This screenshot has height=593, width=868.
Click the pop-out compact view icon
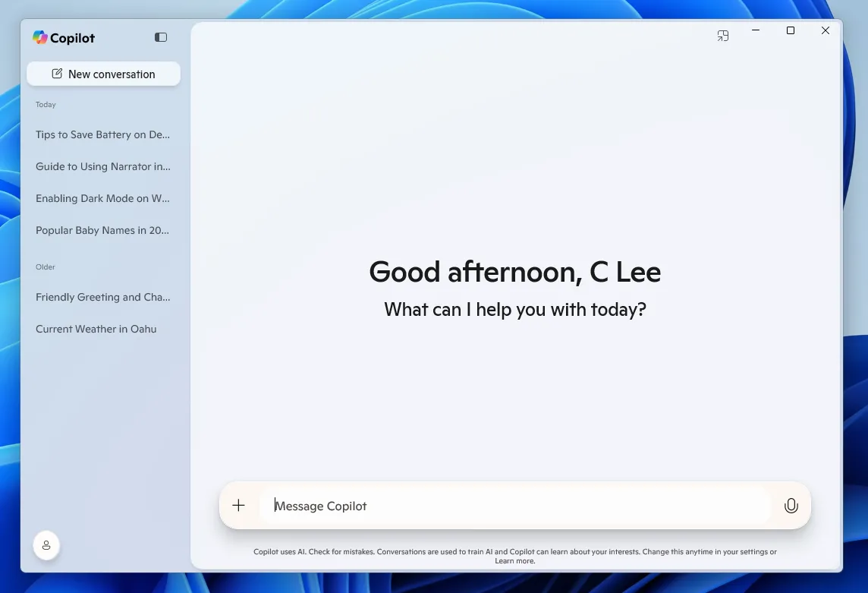click(722, 35)
